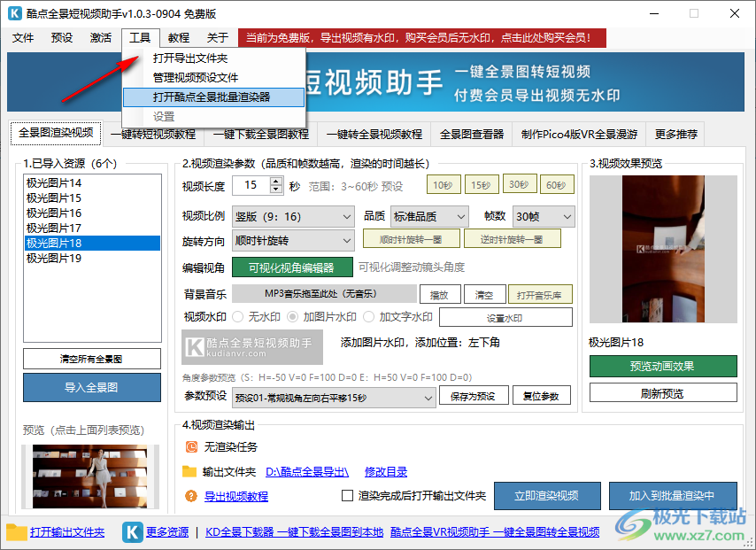This screenshot has width=756, height=550.
Task: Click the orange clock render task icon
Action: tap(190, 447)
